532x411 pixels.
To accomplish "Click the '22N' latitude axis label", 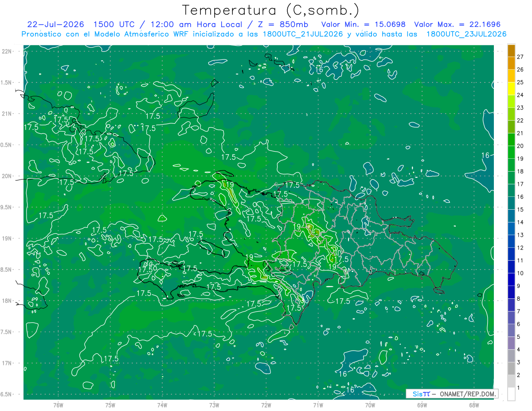I will (x=7, y=51).
